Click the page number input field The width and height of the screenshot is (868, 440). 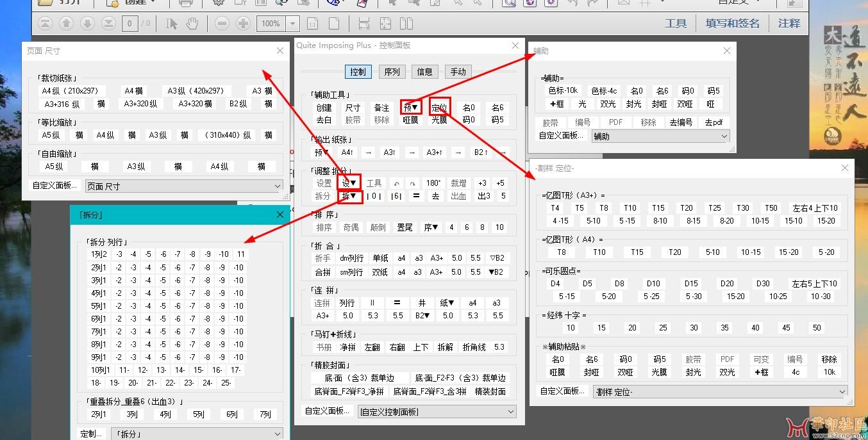point(130,24)
